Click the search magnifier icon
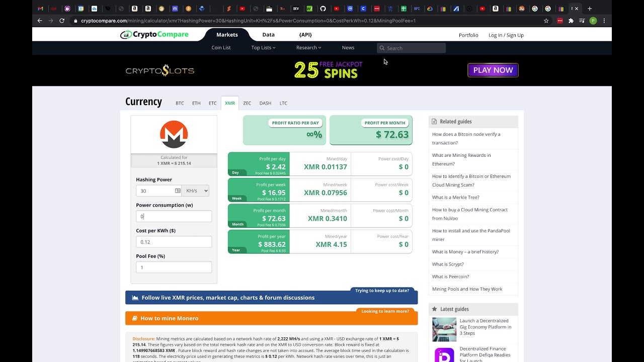The image size is (644, 362). pos(382,48)
